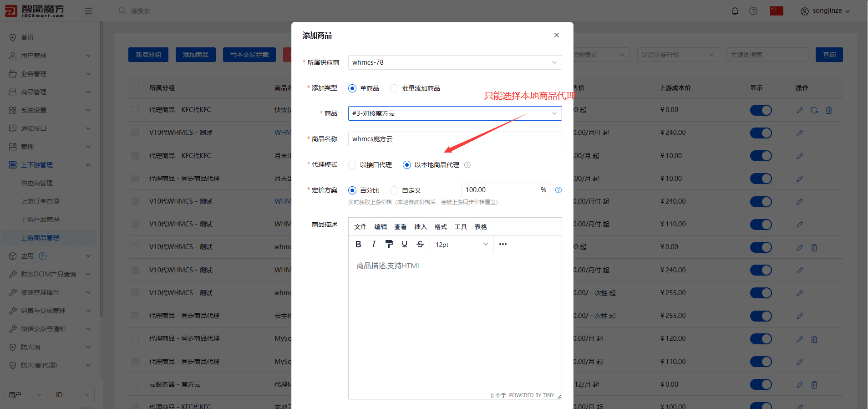Open the editor 查看 menu
Screen dimensions: 868x409
(401, 227)
